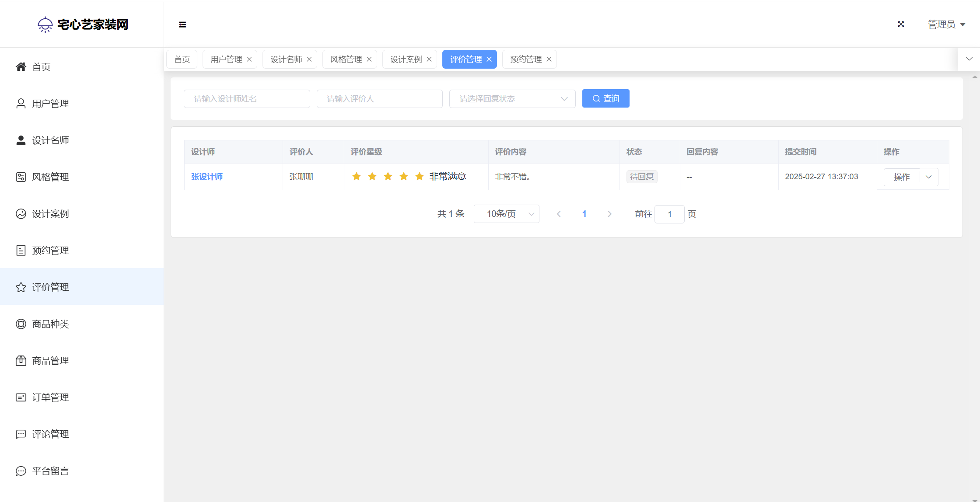Viewport: 980px width, 502px height.
Task: Open 订单管理 in the sidebar menu
Action: [x=50, y=397]
